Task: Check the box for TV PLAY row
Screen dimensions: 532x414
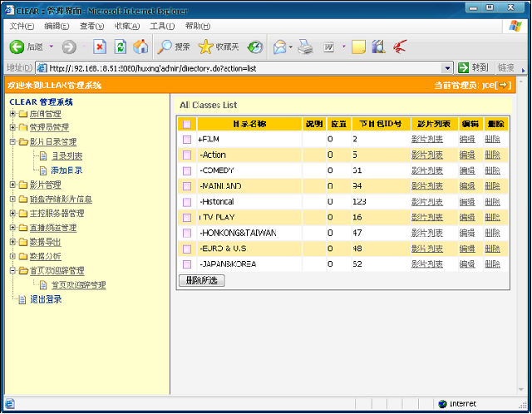Action: (x=187, y=218)
